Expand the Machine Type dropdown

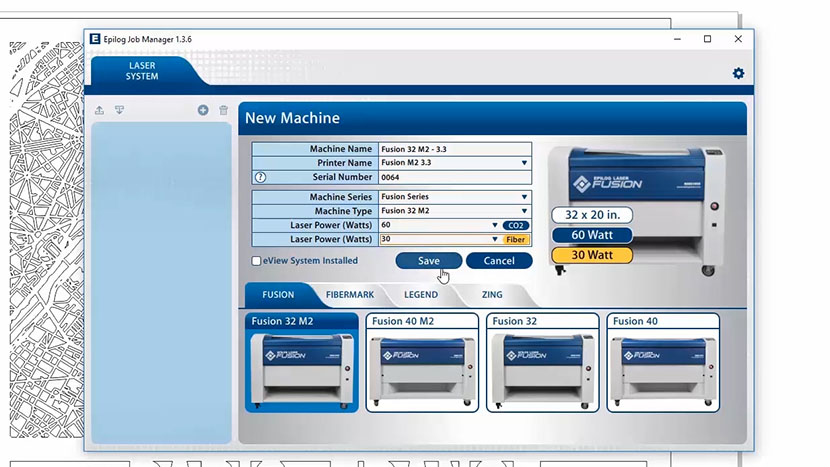click(523, 211)
